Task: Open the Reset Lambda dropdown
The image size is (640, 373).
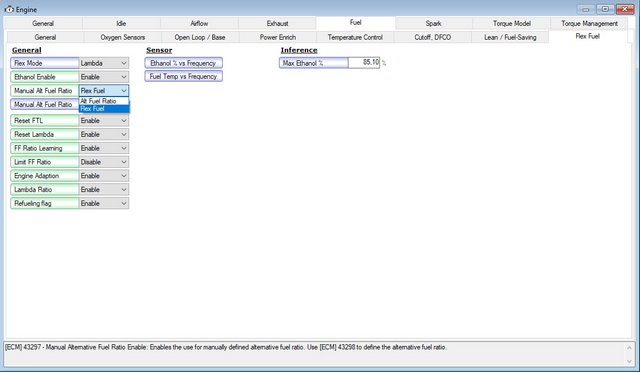Action: tap(104, 134)
